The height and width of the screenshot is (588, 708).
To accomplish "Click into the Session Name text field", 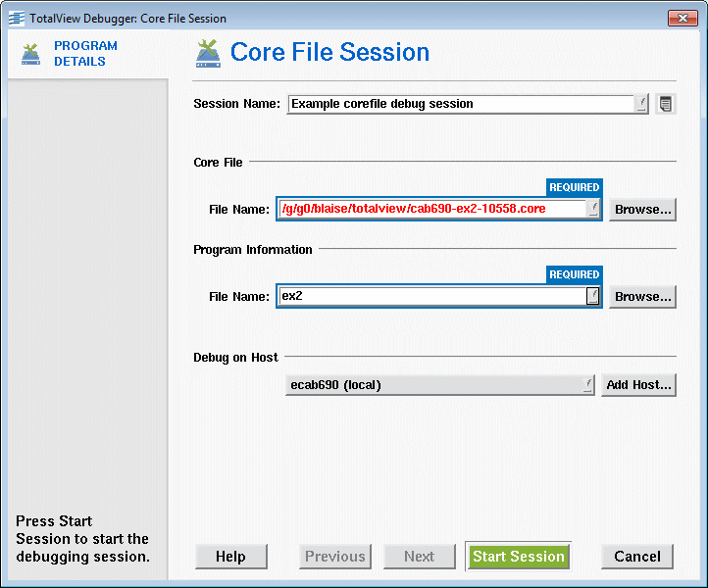I will point(461,104).
